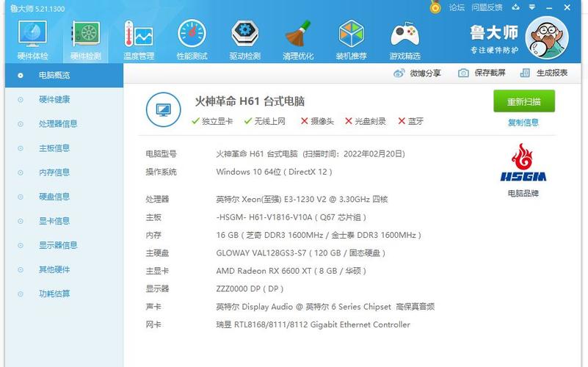This screenshot has height=367, width=588.
Task: Click the 微博分享 Weibo share icon
Action: pyautogui.click(x=399, y=73)
